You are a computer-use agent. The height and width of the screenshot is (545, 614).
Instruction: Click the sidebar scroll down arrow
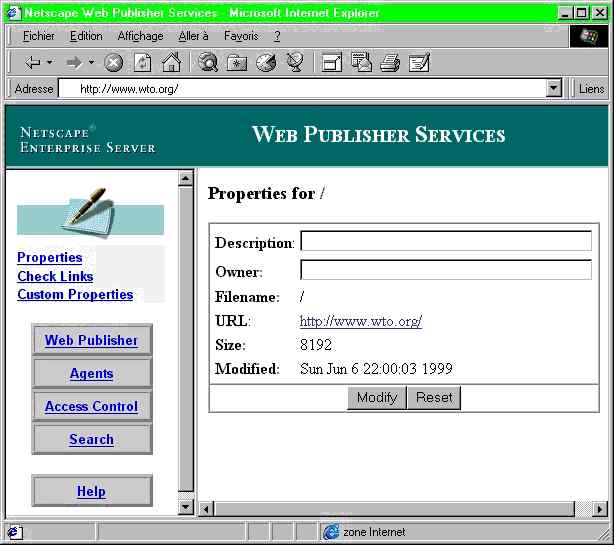(186, 507)
